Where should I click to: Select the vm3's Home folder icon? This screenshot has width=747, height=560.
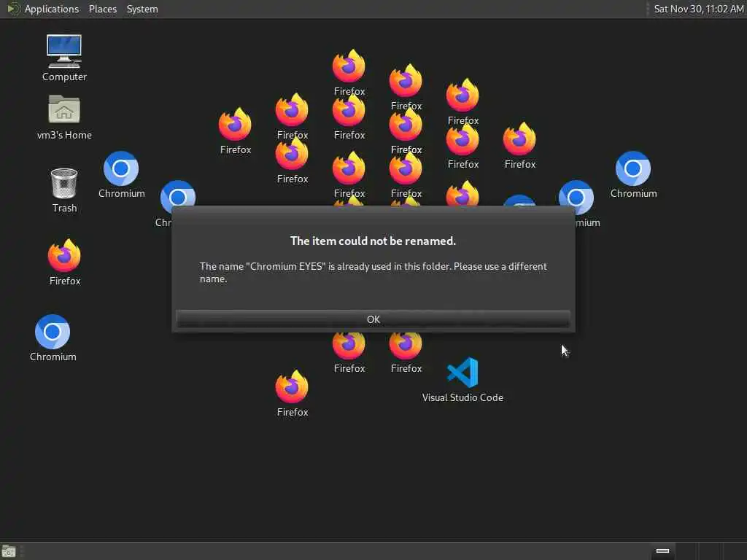[x=64, y=109]
